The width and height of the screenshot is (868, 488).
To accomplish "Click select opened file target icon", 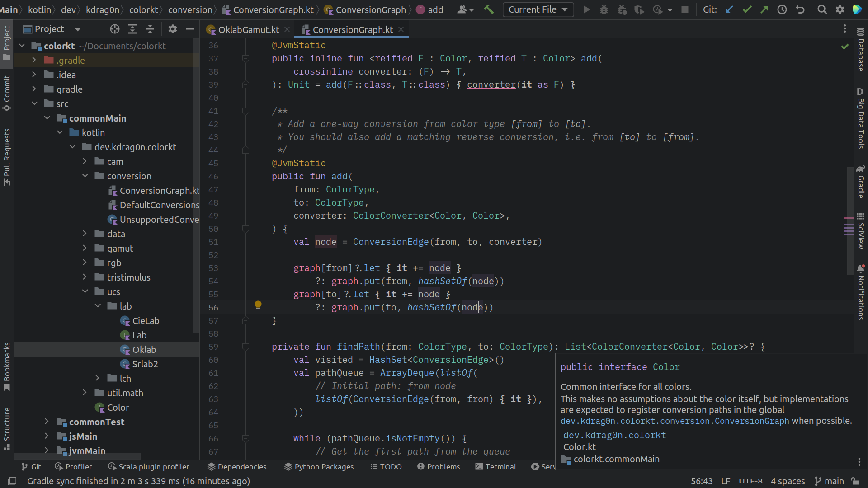I will (115, 29).
